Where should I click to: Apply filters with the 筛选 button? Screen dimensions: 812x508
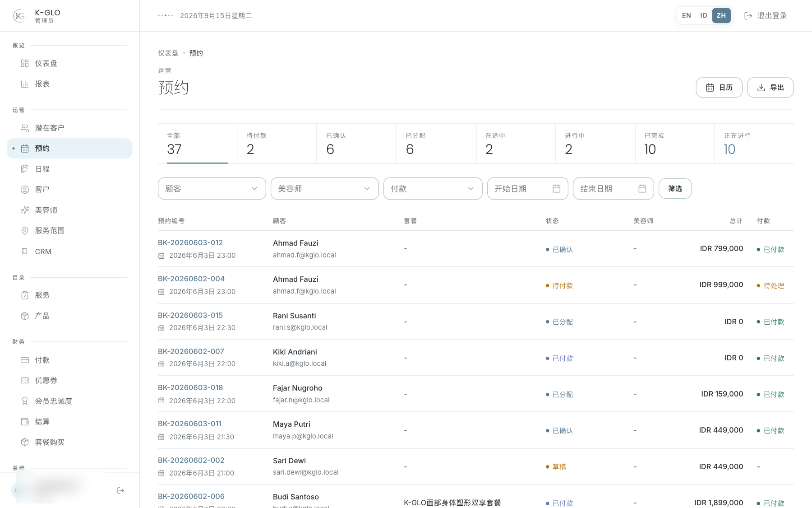pos(675,189)
